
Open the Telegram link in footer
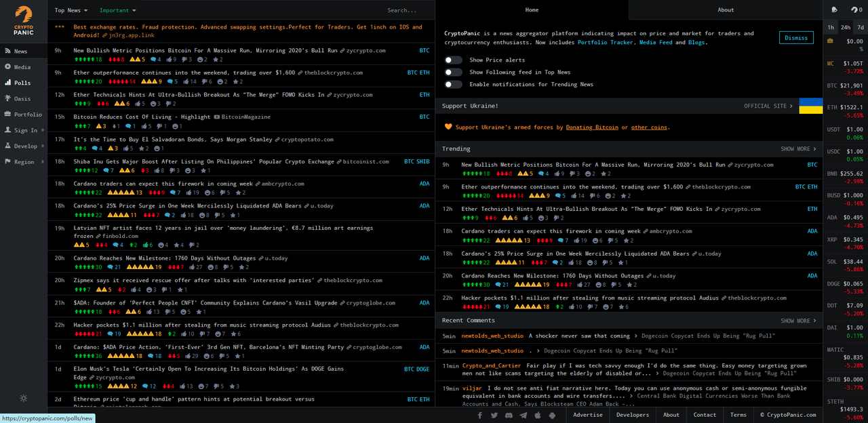tap(524, 415)
